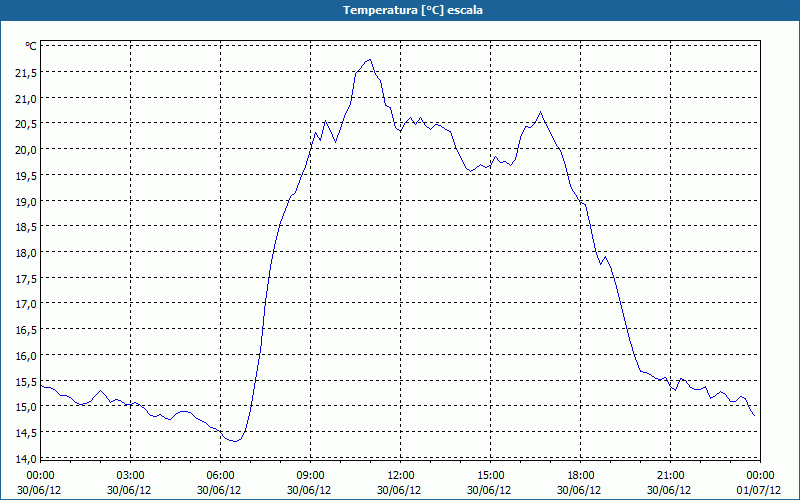Viewport: 800px width, 500px height.
Task: Select the 17,0 Y-axis label
Action: coord(26,305)
